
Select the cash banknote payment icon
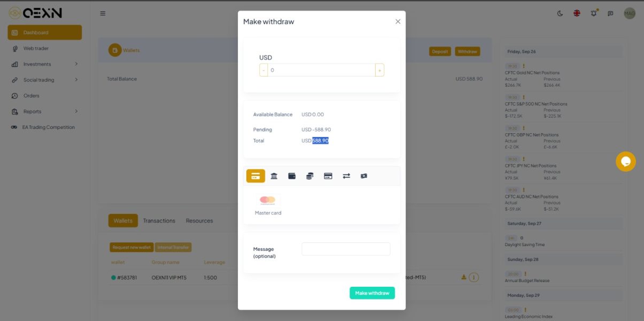[364, 176]
